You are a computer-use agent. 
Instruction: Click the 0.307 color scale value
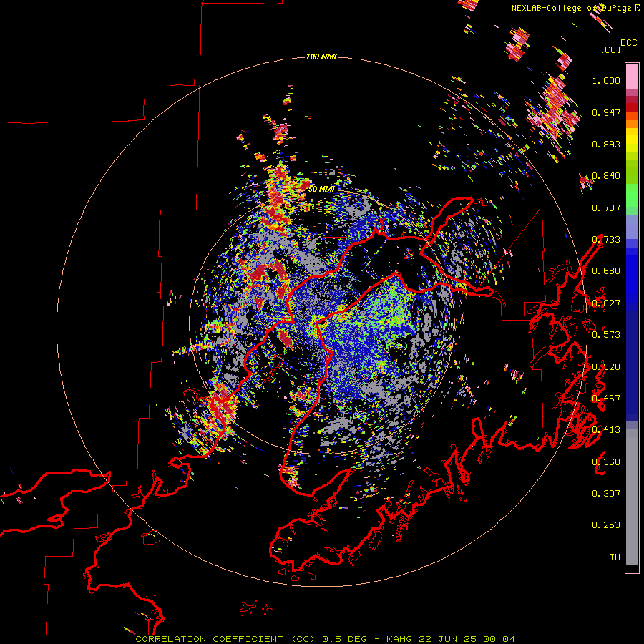(606, 494)
